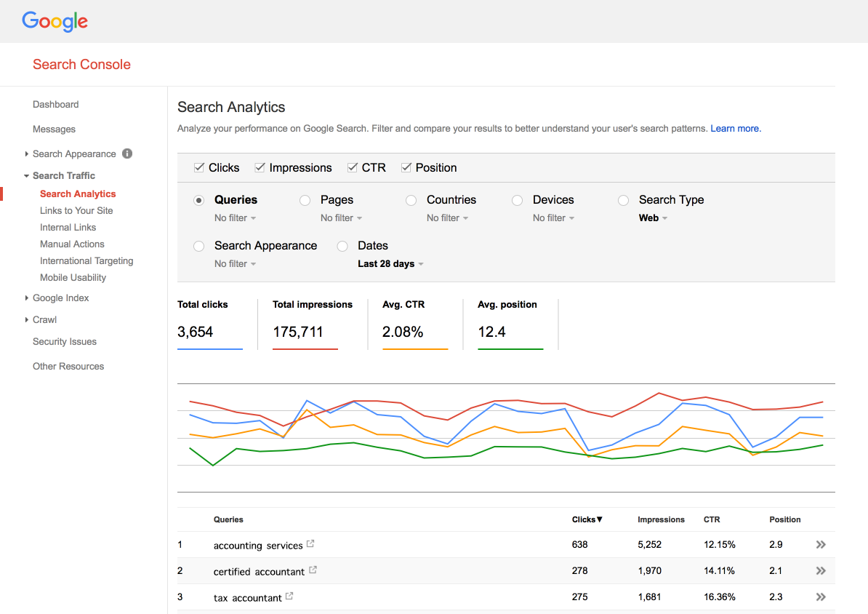Open external link icon for accounting services
This screenshot has height=614, width=868.
click(x=310, y=543)
